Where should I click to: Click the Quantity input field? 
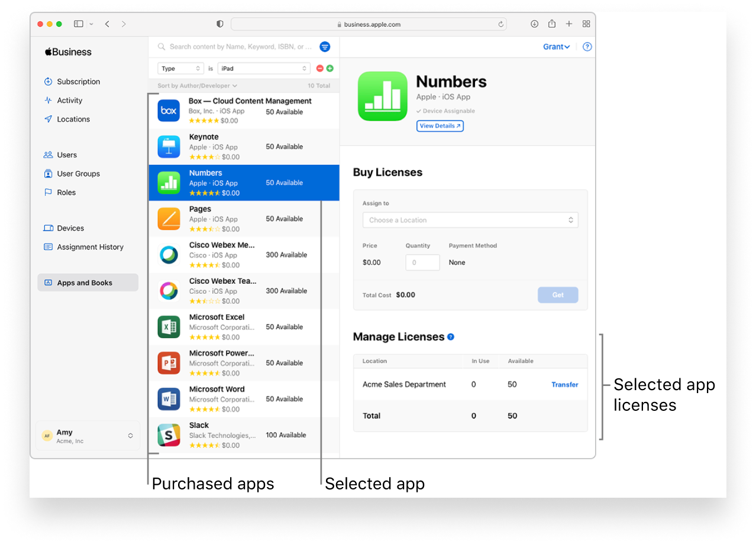[x=422, y=262]
